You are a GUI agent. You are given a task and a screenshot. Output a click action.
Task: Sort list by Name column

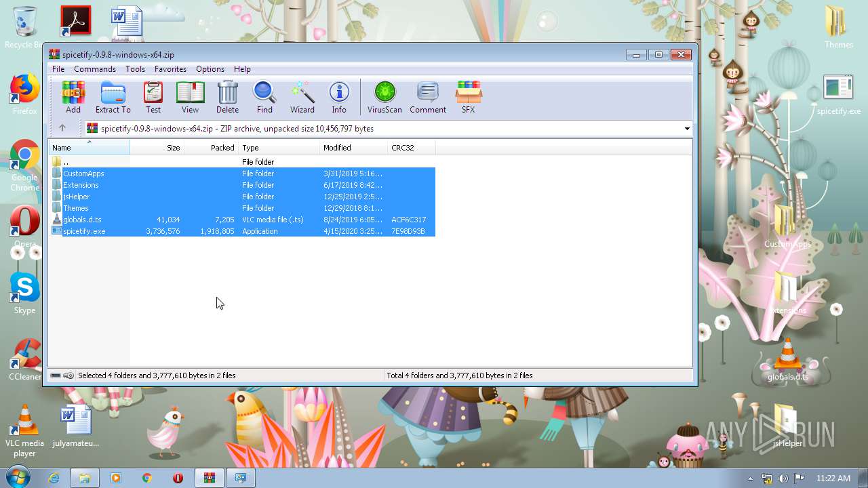(x=89, y=147)
